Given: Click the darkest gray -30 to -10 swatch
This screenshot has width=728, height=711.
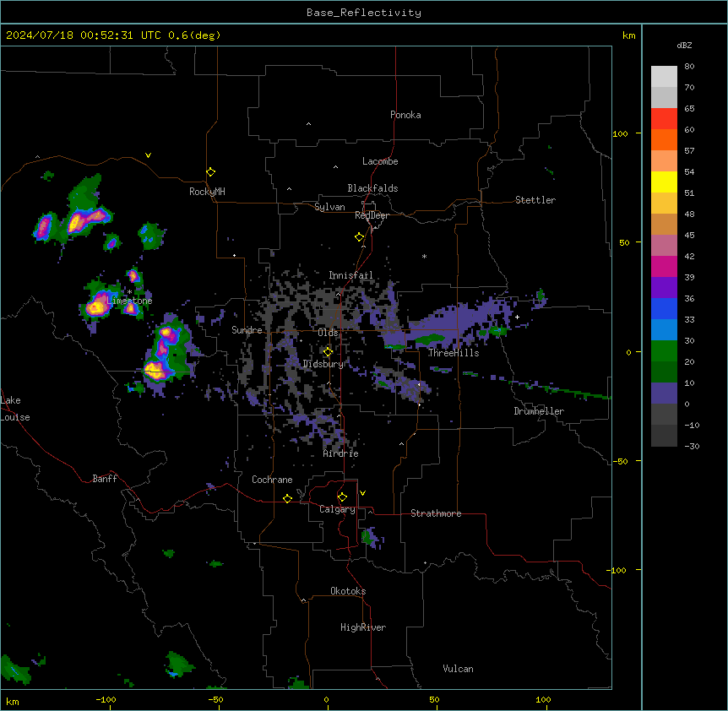Looking at the screenshot, I should click(664, 436).
